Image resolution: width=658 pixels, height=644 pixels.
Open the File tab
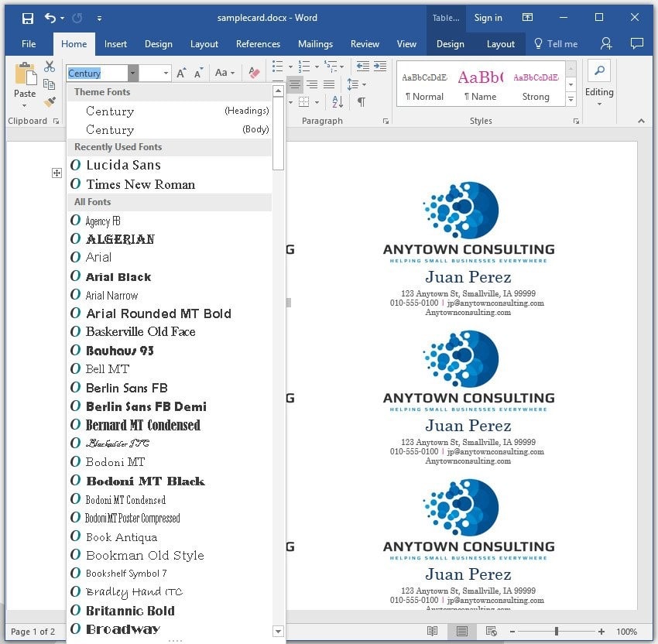coord(29,44)
